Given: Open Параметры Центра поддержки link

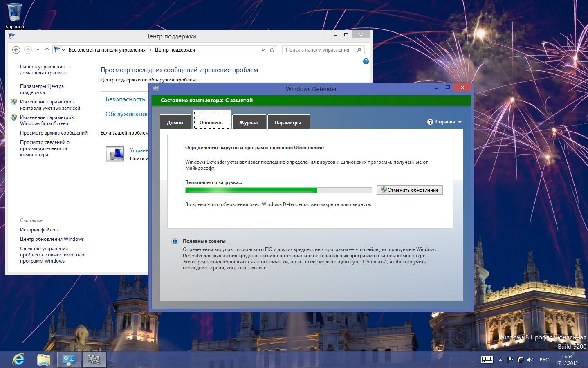Looking at the screenshot, I should (42, 89).
